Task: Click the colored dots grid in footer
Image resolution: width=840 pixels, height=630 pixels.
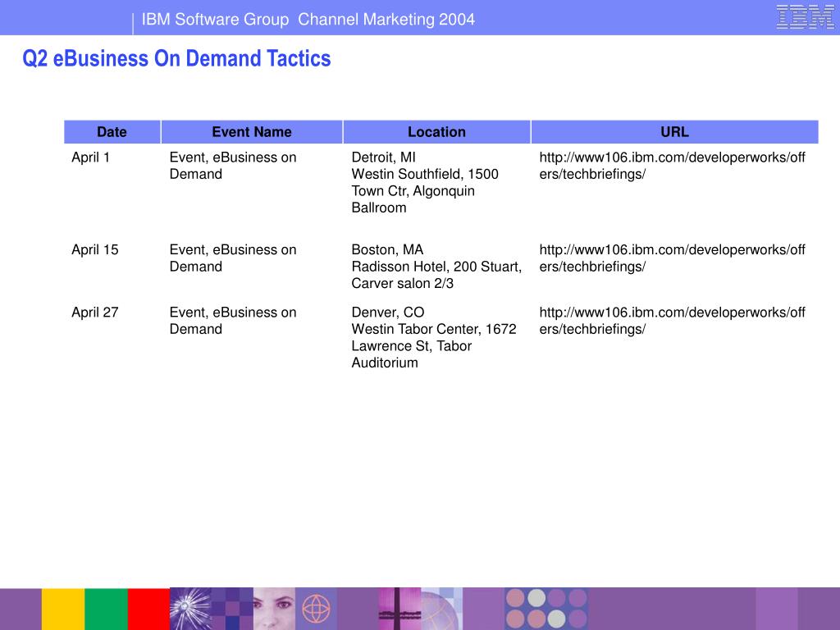Action: (546, 609)
